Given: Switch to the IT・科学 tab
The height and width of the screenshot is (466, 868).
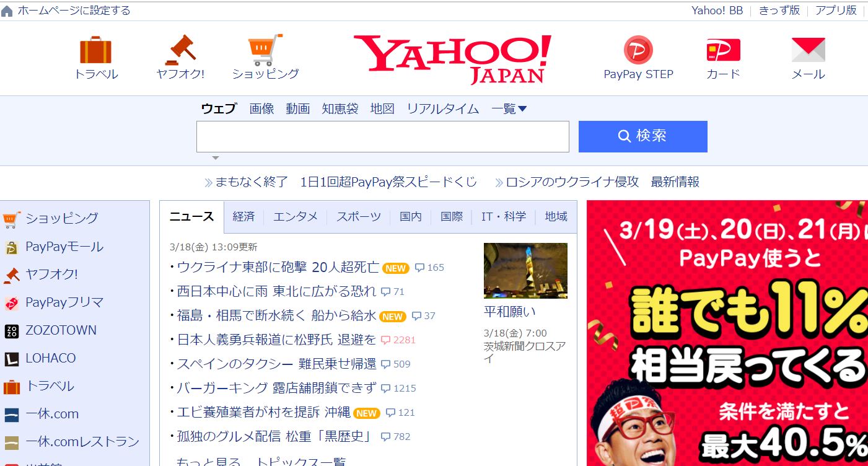Looking at the screenshot, I should (x=504, y=217).
